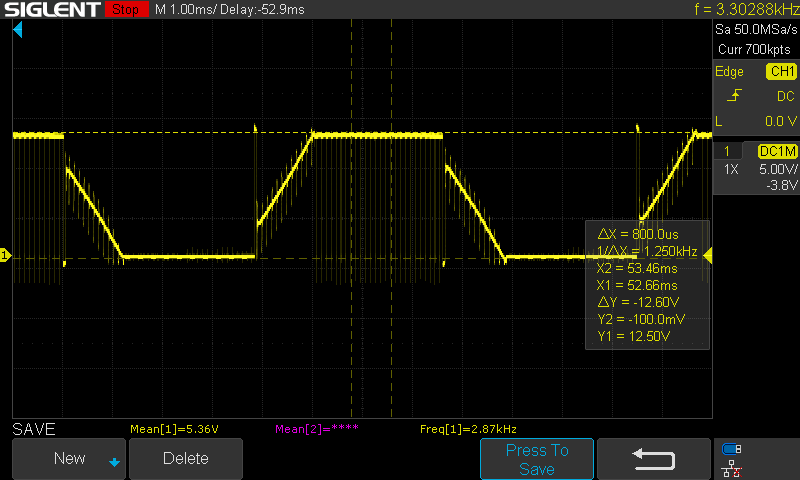Click the cursor measurement info box
The image size is (800, 480).
coord(647,283)
